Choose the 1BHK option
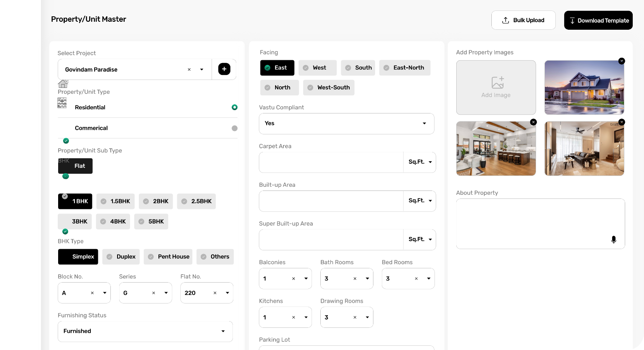Screen dimensions: 644x350 coord(75,201)
